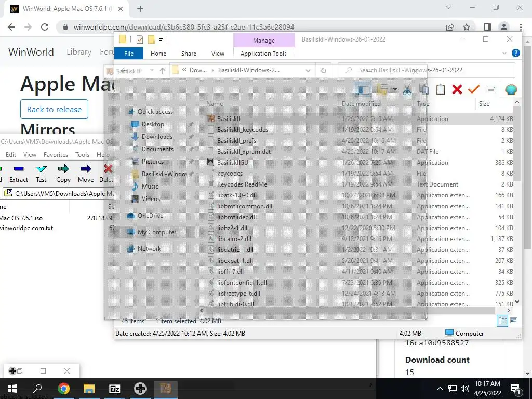The width and height of the screenshot is (532, 399).
Task: Open the address bar history dropdown
Action: 308,70
